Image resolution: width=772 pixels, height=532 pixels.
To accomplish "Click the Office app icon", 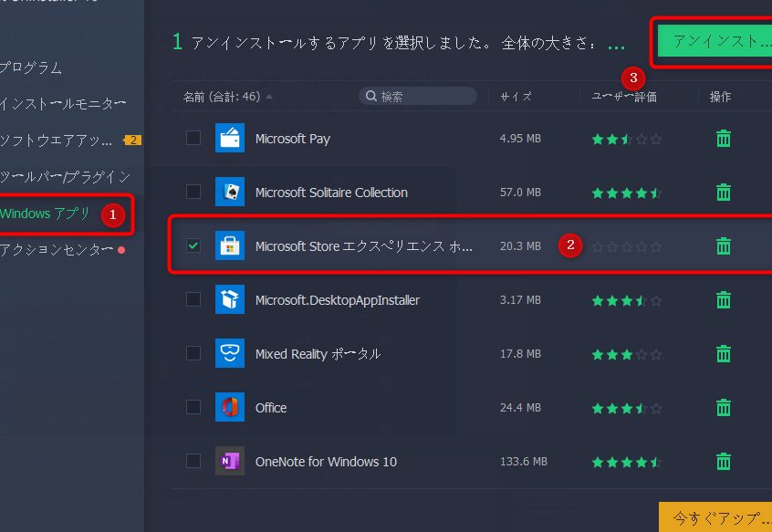I will coord(230,407).
